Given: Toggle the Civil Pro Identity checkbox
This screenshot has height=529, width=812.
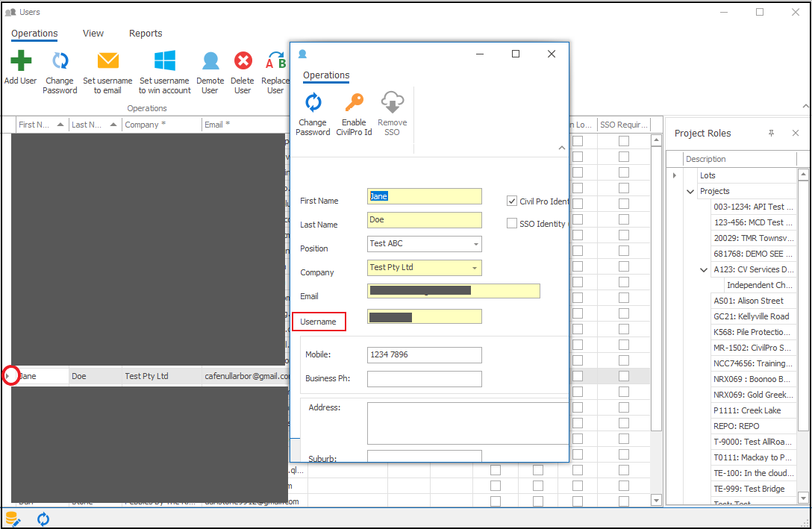Looking at the screenshot, I should coord(512,201).
